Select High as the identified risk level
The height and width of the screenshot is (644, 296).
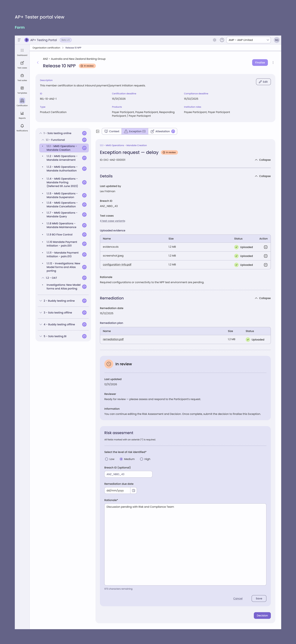[x=141, y=459]
